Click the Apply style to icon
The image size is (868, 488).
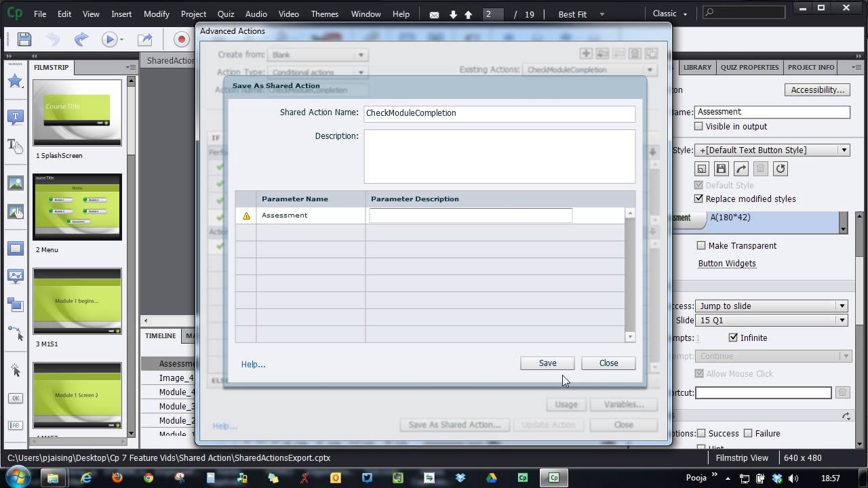741,169
